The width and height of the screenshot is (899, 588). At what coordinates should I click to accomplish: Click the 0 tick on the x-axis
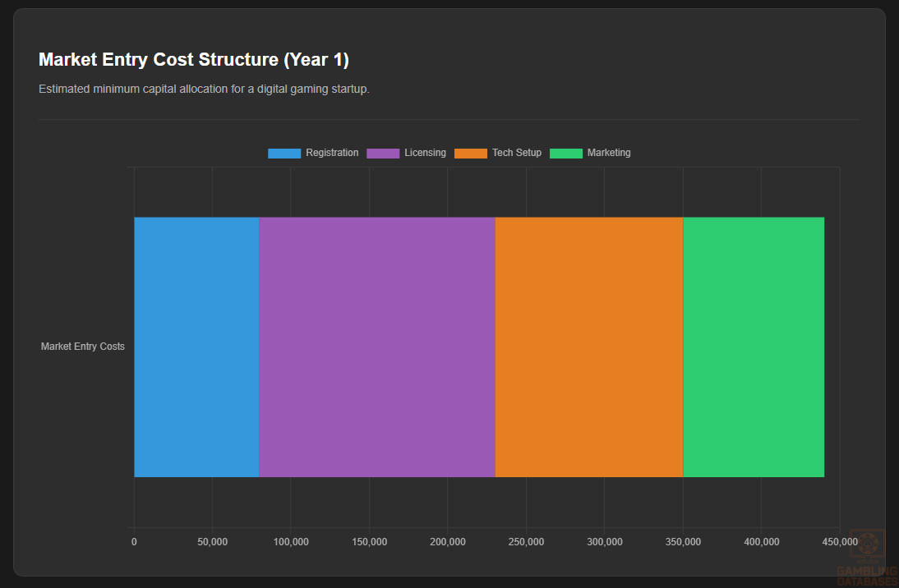134,541
